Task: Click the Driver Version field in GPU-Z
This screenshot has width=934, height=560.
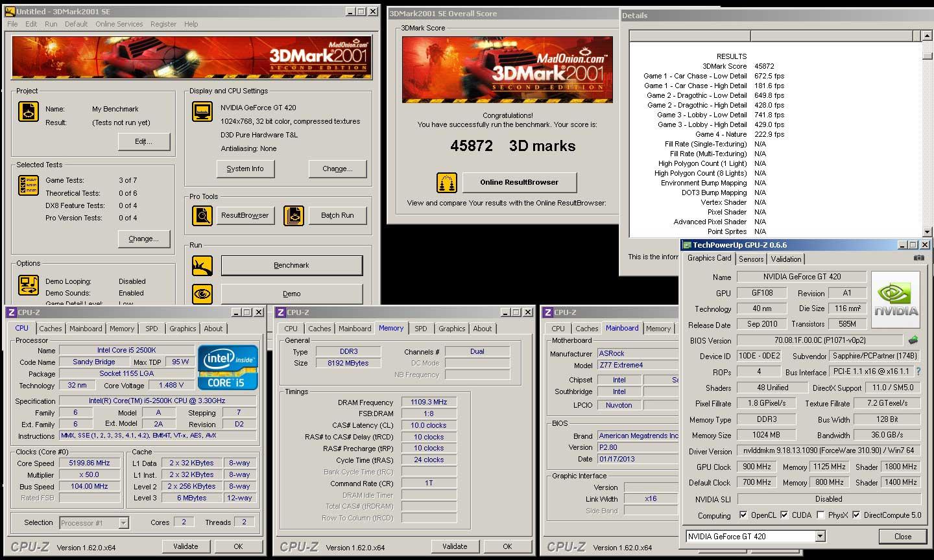Action: pyautogui.click(x=829, y=450)
